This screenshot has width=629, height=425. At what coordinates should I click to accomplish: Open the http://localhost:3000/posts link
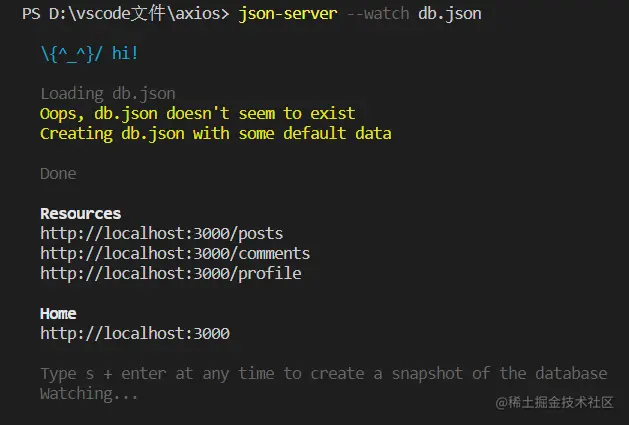pyautogui.click(x=162, y=234)
